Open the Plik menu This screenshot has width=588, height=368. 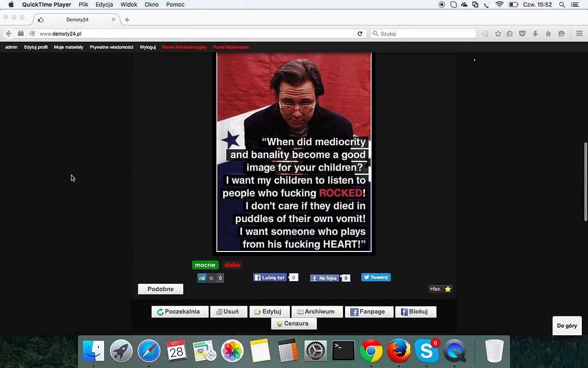point(83,5)
